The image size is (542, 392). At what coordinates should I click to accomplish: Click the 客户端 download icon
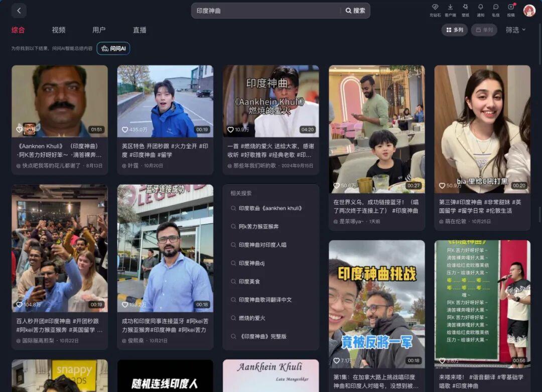tap(450, 10)
